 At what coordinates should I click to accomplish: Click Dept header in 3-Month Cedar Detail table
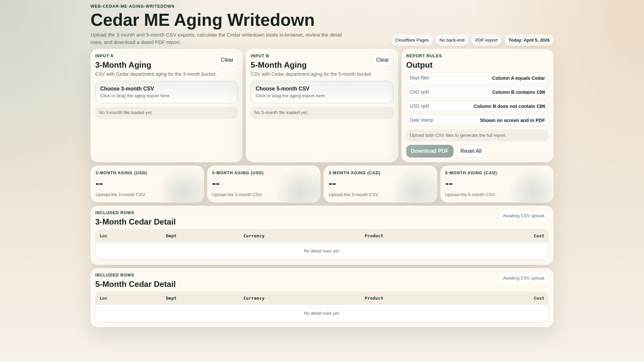pos(171,236)
